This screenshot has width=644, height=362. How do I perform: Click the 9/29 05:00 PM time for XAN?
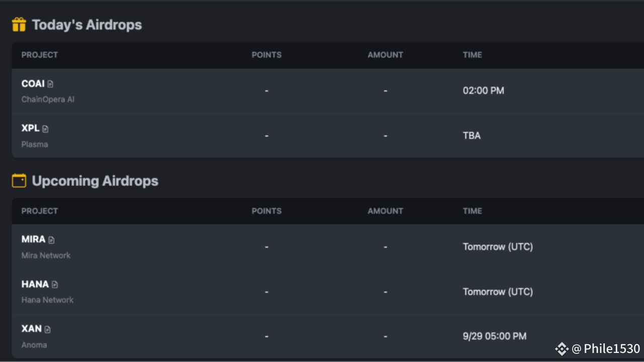click(x=495, y=336)
